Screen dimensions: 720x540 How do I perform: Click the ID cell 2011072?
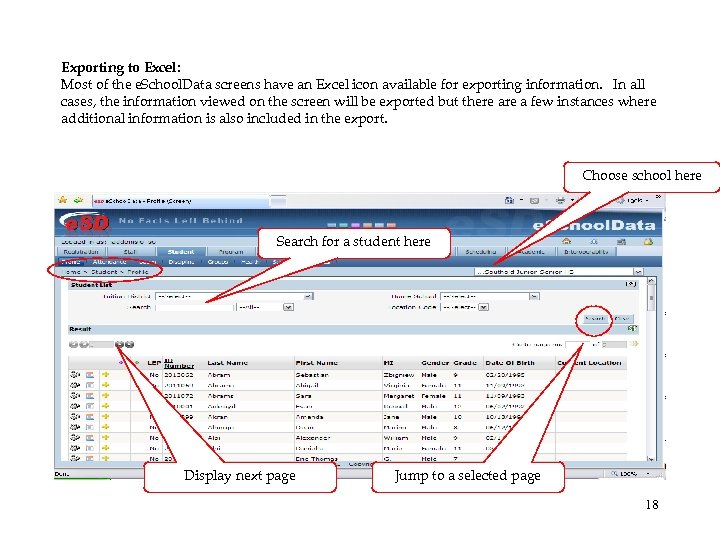(178, 396)
